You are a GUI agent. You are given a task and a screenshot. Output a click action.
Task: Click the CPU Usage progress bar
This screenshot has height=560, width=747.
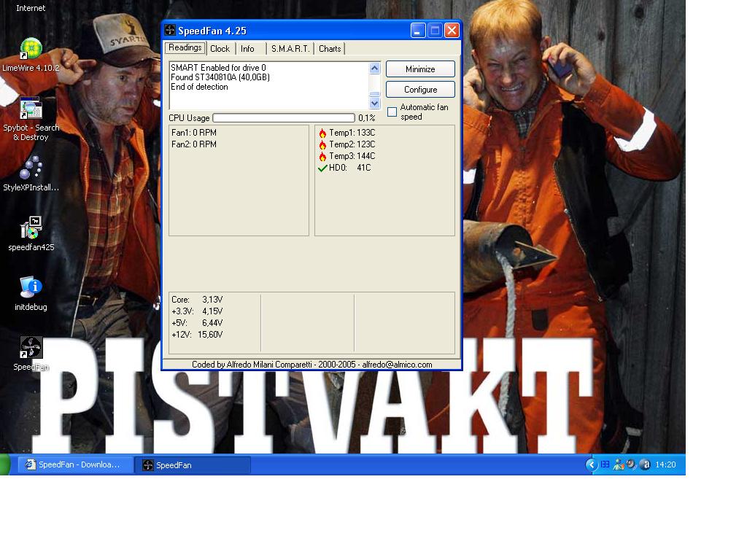[x=284, y=117]
